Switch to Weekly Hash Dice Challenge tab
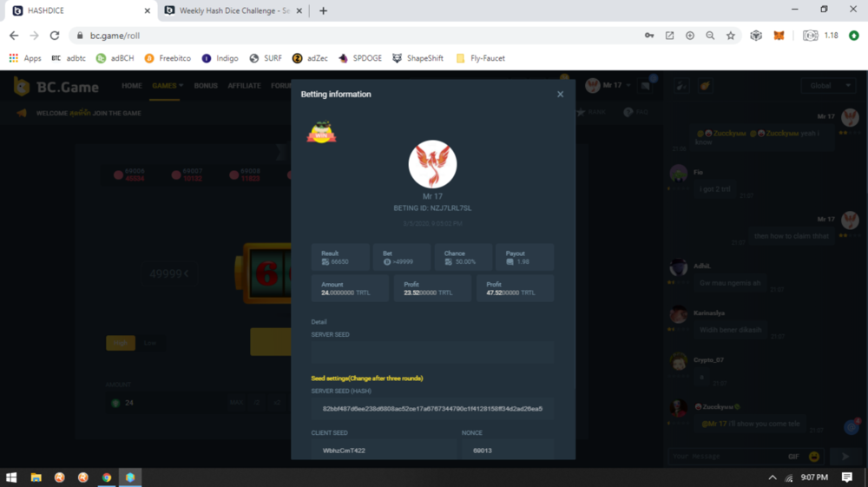 (233, 10)
